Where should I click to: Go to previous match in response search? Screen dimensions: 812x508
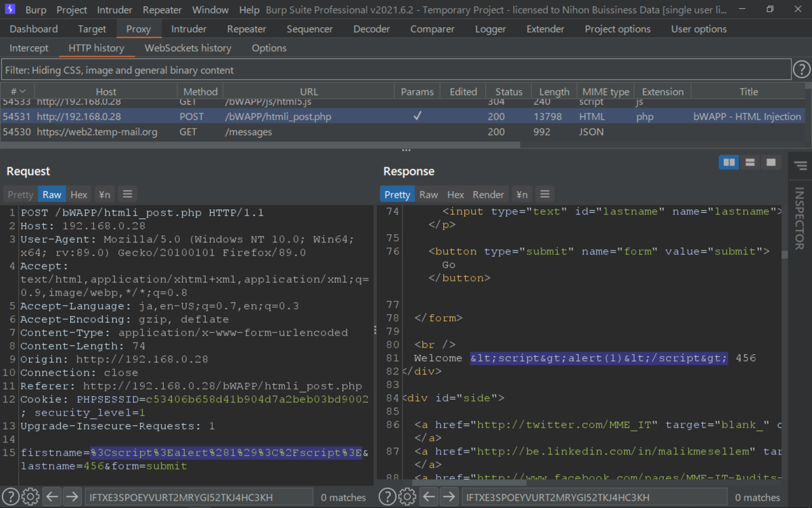click(429, 497)
